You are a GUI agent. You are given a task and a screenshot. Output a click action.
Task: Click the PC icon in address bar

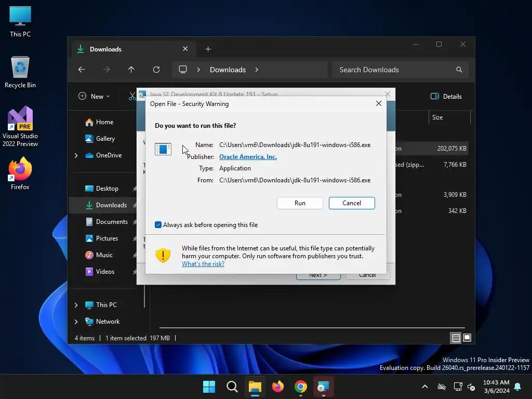183,70
